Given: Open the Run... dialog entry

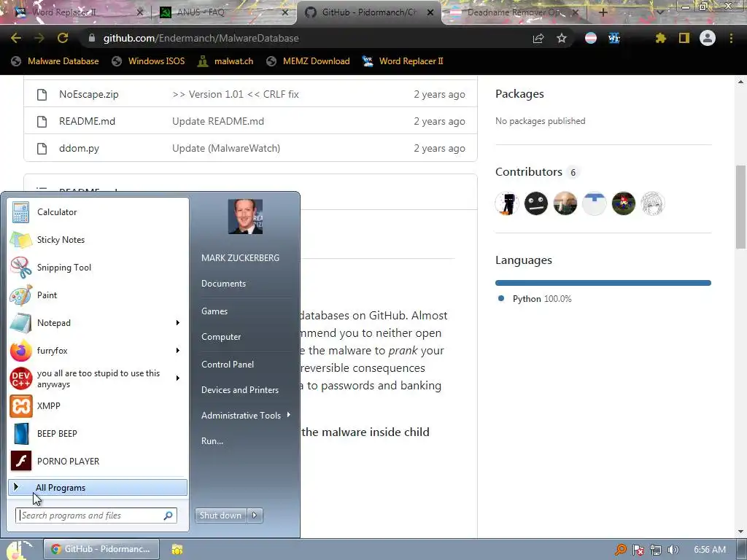Looking at the screenshot, I should click(212, 441).
